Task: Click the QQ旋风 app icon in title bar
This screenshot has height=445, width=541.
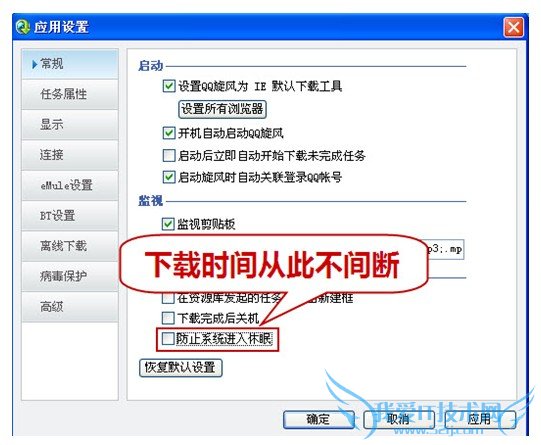Action: click(x=23, y=27)
